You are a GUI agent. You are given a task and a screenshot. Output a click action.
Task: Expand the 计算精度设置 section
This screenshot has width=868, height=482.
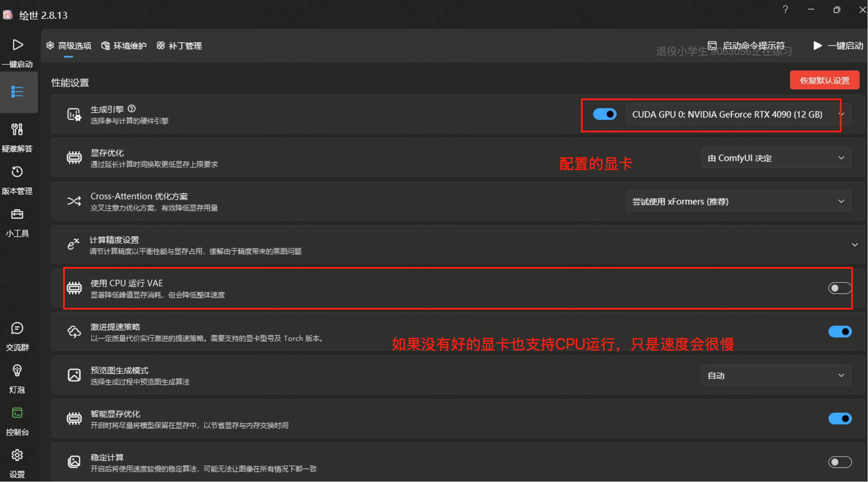(854, 245)
